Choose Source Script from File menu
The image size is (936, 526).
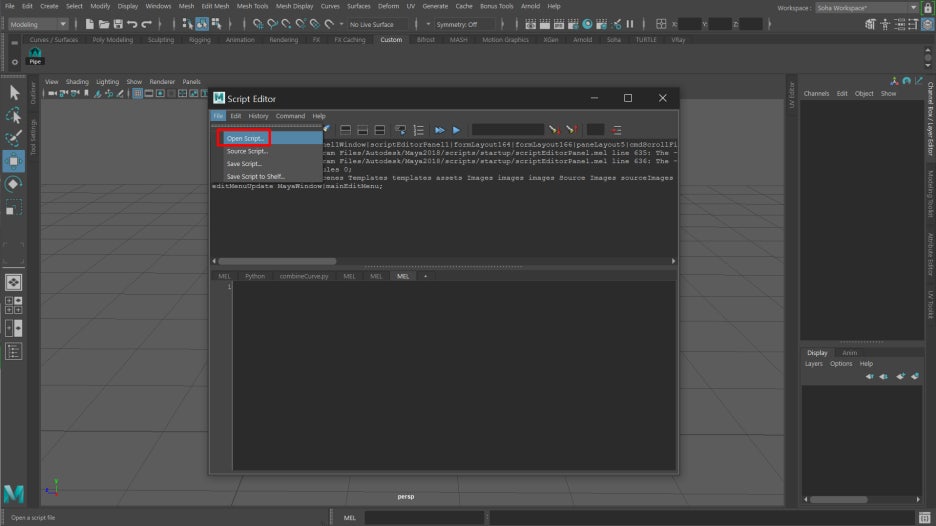247,151
